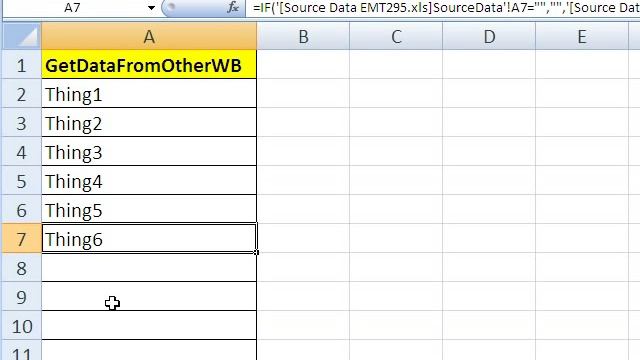Select row 4 header
Screen dimensions: 640x360
(x=22, y=152)
